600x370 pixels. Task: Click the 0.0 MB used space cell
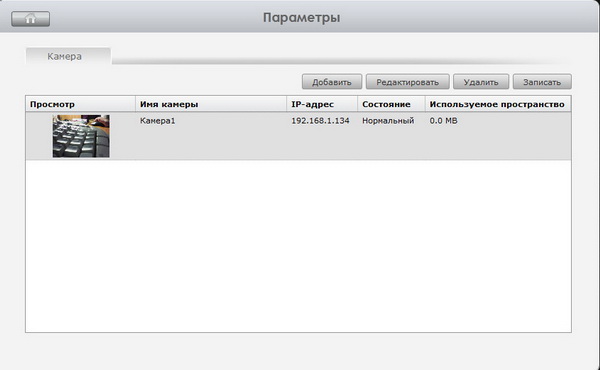point(443,121)
